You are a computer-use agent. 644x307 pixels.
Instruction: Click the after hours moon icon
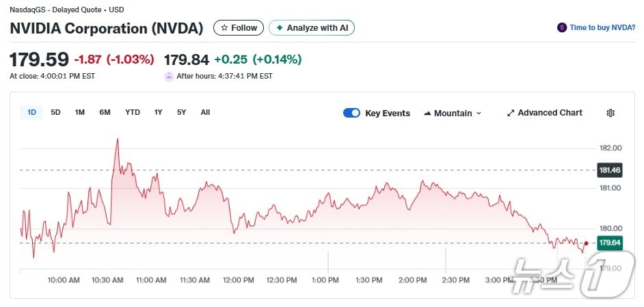pyautogui.click(x=169, y=76)
